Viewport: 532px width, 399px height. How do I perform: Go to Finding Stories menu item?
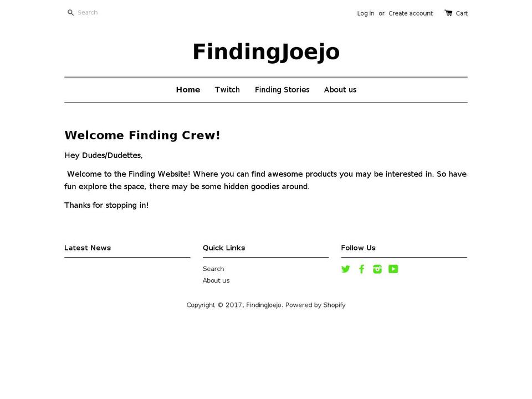click(x=282, y=90)
